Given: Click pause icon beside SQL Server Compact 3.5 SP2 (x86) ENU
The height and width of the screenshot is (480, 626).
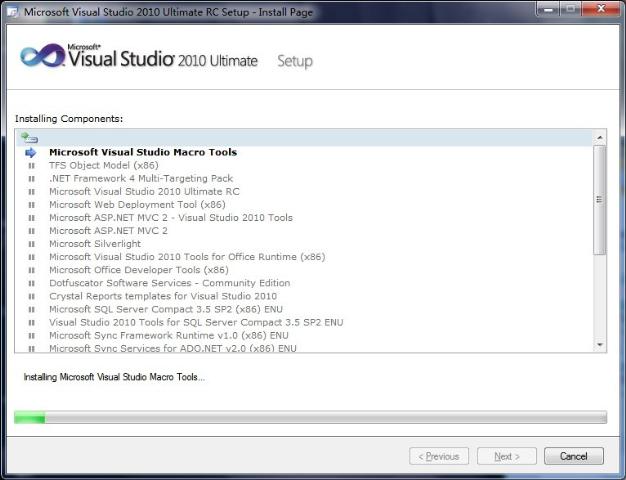Looking at the screenshot, I should 32,309.
